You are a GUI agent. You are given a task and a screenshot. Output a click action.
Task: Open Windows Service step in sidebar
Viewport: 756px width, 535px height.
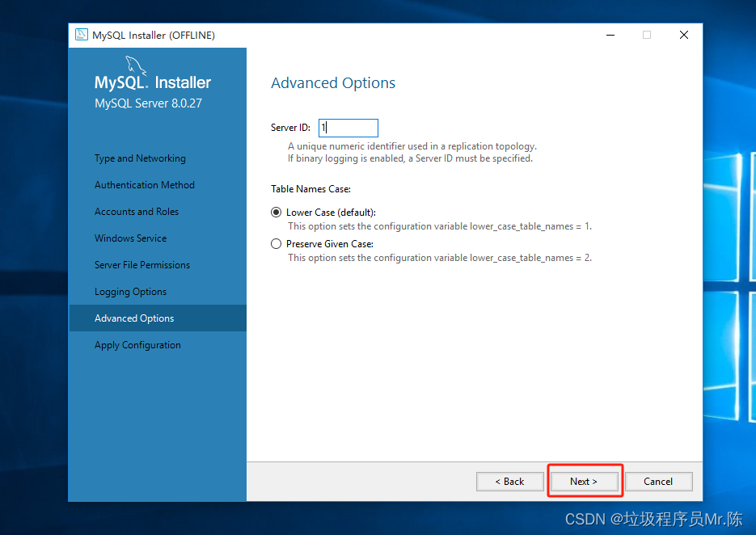131,238
